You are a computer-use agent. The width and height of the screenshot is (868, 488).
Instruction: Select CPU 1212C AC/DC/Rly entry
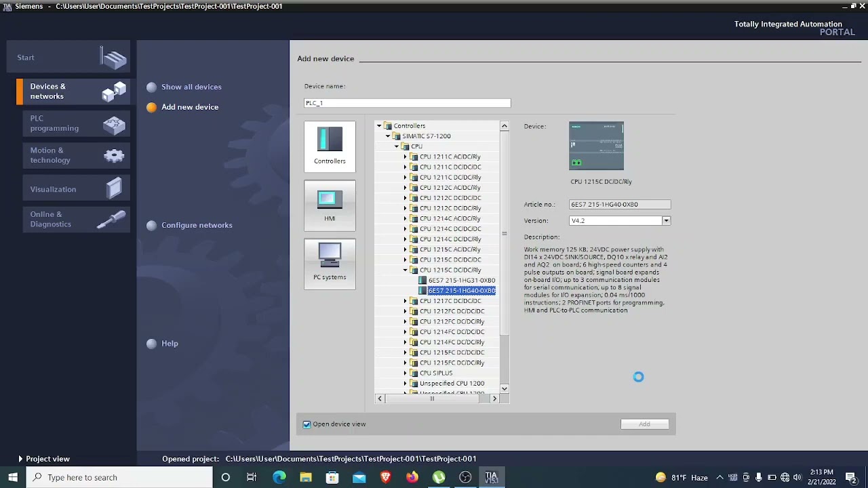pyautogui.click(x=450, y=188)
